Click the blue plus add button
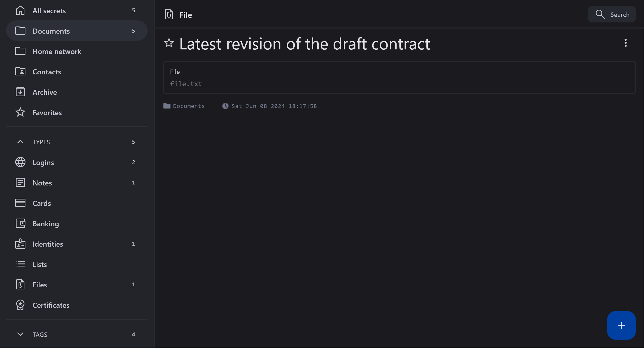 click(x=621, y=325)
